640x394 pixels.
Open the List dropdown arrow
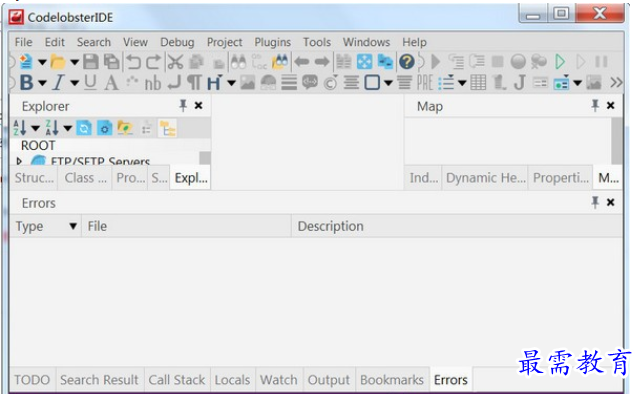(x=462, y=83)
